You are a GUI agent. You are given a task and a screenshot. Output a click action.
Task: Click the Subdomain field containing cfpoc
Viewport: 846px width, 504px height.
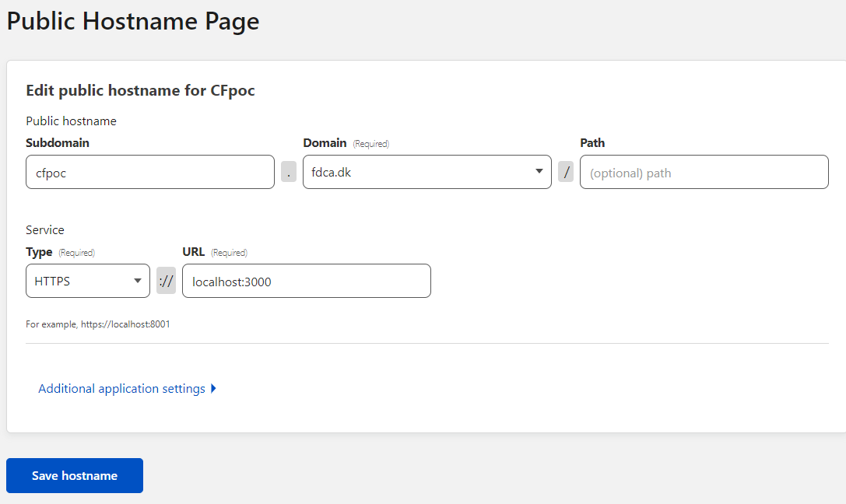[149, 172]
